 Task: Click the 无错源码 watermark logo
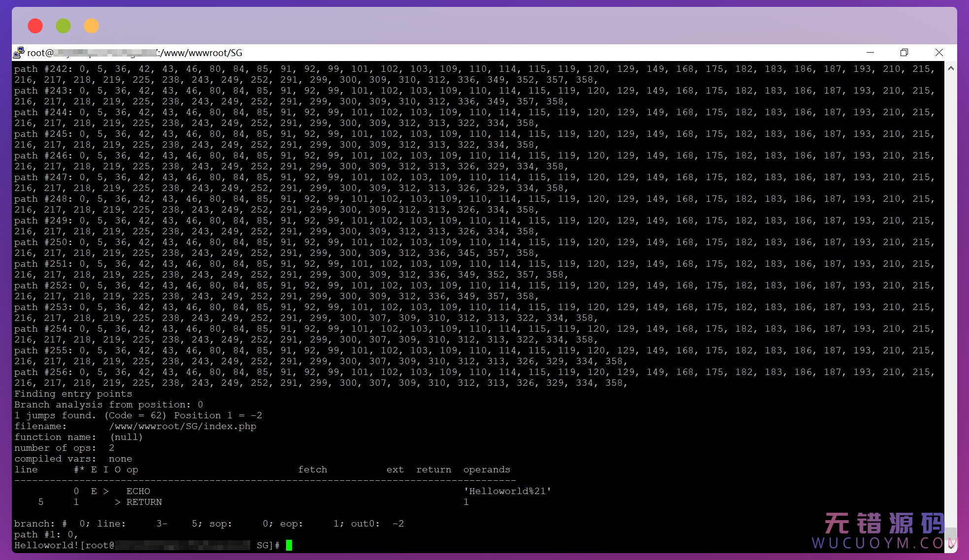point(884,524)
